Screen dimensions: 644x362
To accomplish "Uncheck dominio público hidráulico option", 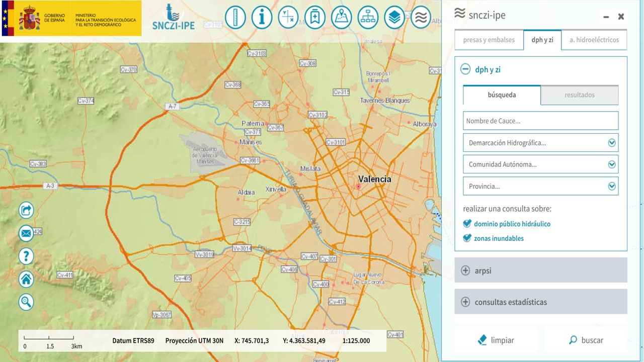I will (467, 224).
